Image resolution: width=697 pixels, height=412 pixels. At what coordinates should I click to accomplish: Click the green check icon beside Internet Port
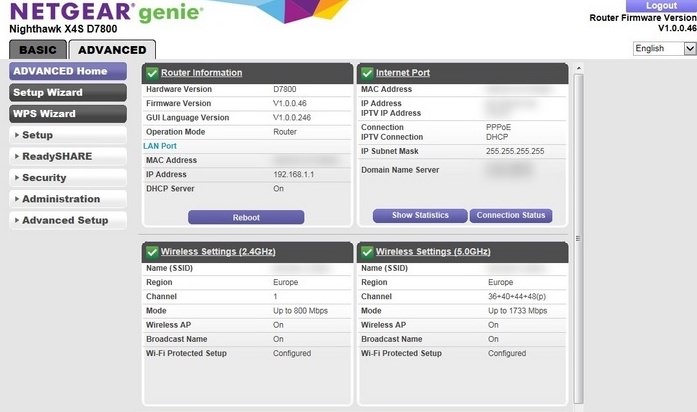367,73
